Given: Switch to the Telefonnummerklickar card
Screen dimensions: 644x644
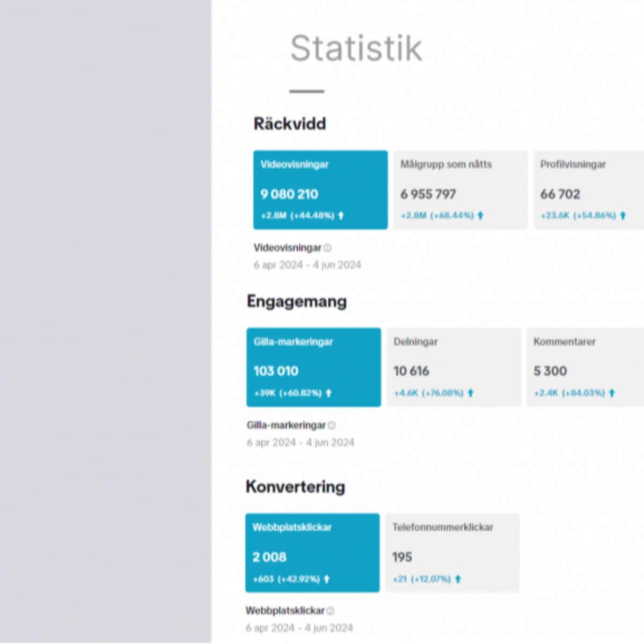Looking at the screenshot, I should click(452, 553).
